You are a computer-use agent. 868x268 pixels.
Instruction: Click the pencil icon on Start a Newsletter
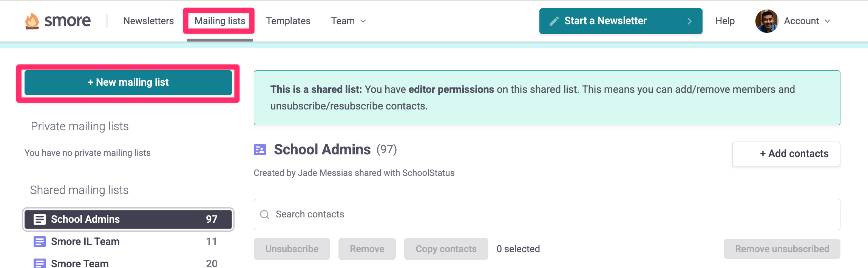pyautogui.click(x=554, y=21)
